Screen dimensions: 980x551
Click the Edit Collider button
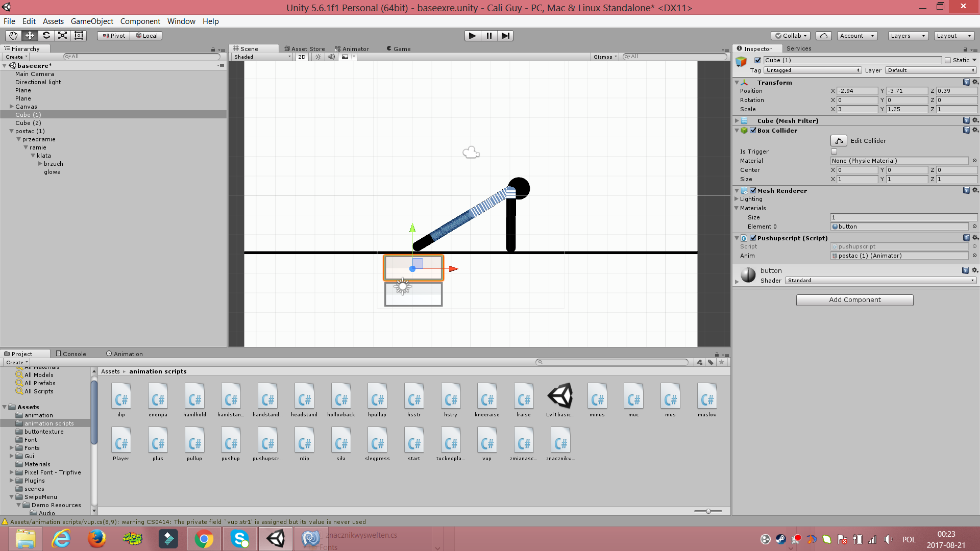pyautogui.click(x=839, y=141)
